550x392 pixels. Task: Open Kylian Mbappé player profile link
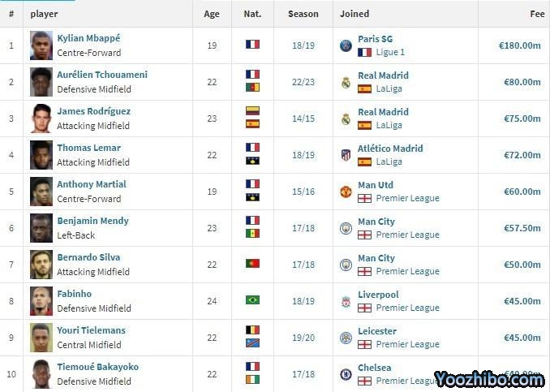click(x=89, y=38)
